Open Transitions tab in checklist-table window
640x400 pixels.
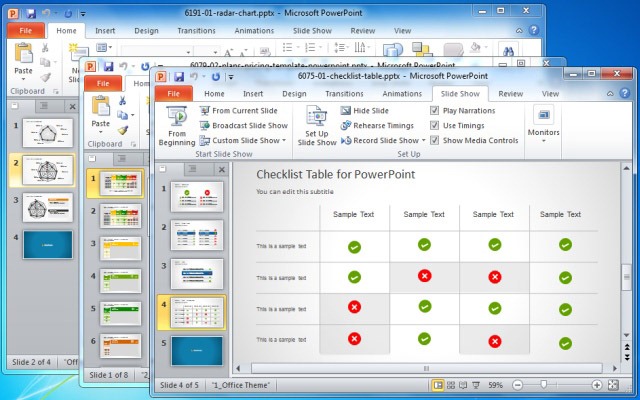344,93
